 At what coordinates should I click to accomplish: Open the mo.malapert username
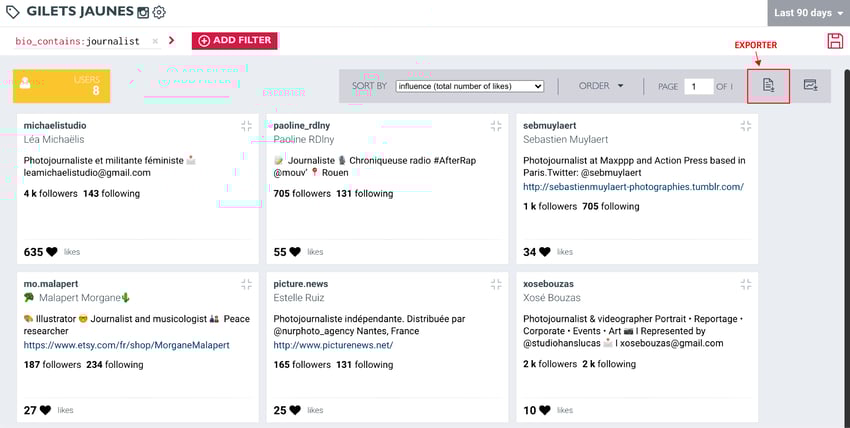point(51,283)
